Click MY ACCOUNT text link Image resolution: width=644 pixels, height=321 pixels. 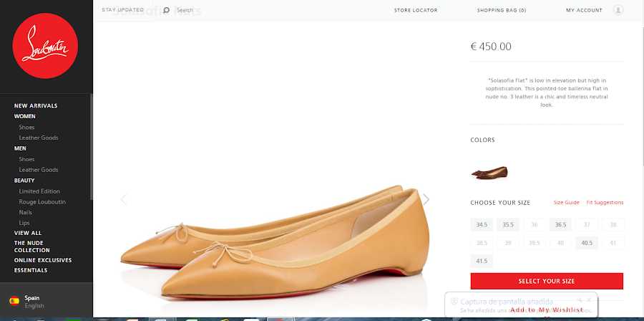pos(584,10)
